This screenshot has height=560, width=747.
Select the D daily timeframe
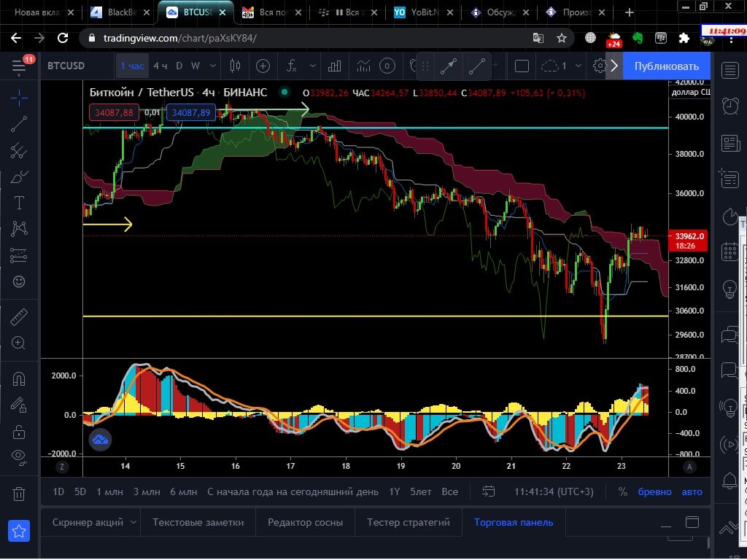(179, 66)
